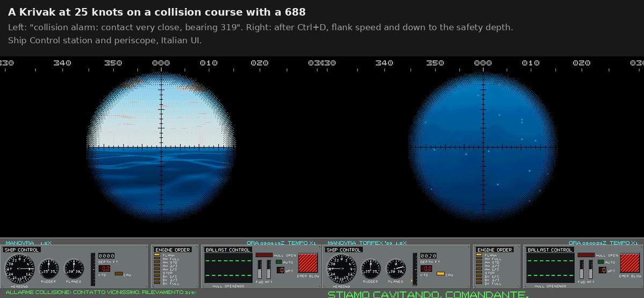Click the ORA 03:00:24Z clock text
The image size is (644, 298).
(588, 243)
